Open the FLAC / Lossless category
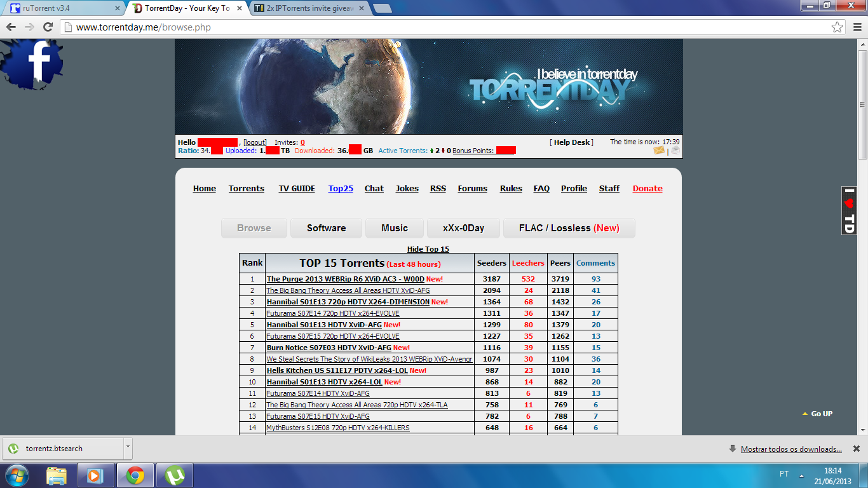 pos(569,228)
